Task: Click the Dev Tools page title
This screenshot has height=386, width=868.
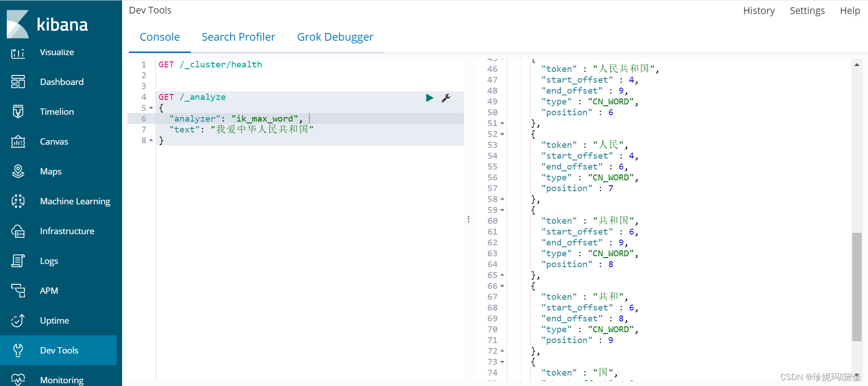Action: coord(150,10)
